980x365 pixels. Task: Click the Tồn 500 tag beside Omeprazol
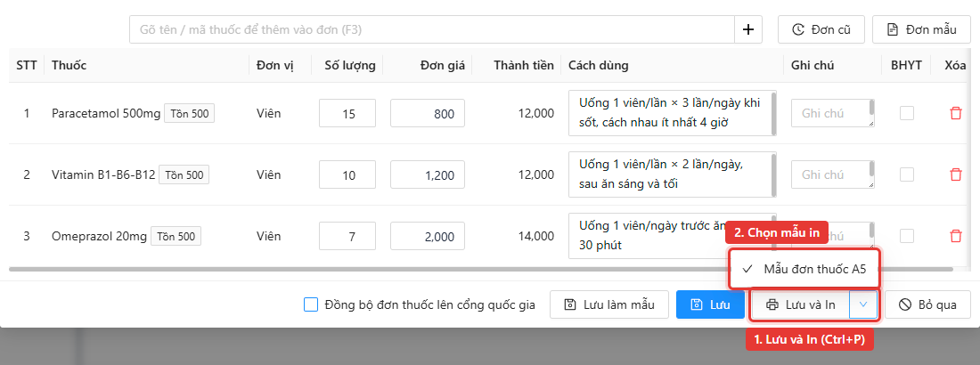pos(176,236)
